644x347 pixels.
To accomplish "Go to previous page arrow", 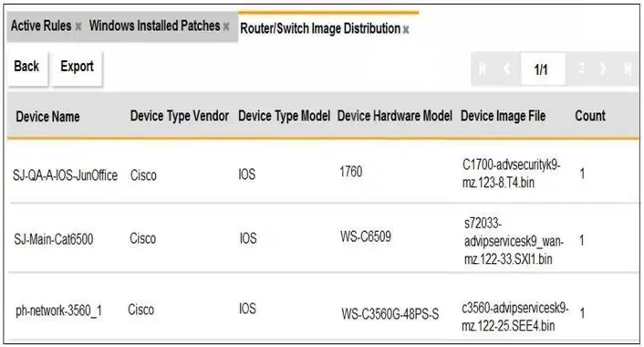I will tap(507, 68).
